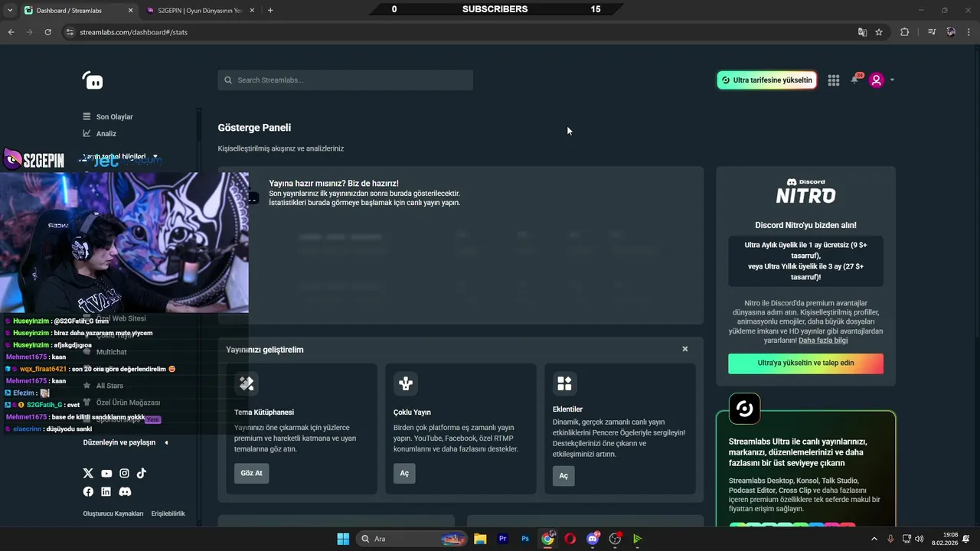Bookmark this page with star icon
The image size is (980, 551).
[x=879, y=32]
